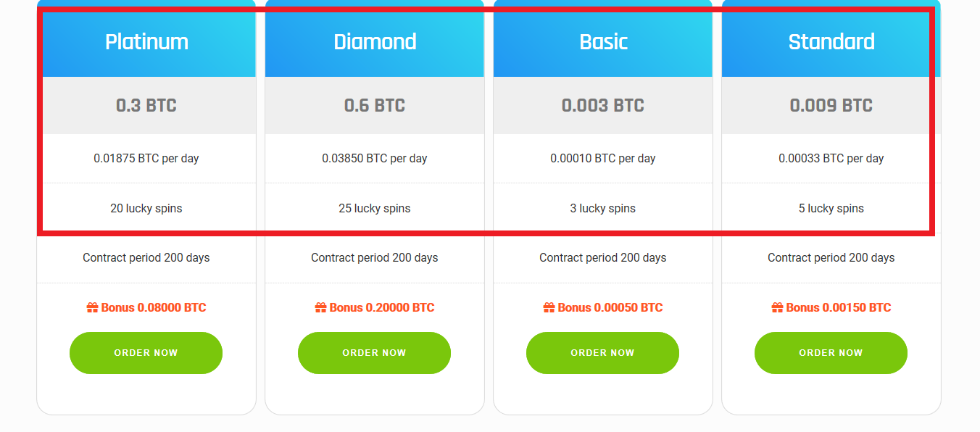Select the Standard plan header

click(831, 41)
